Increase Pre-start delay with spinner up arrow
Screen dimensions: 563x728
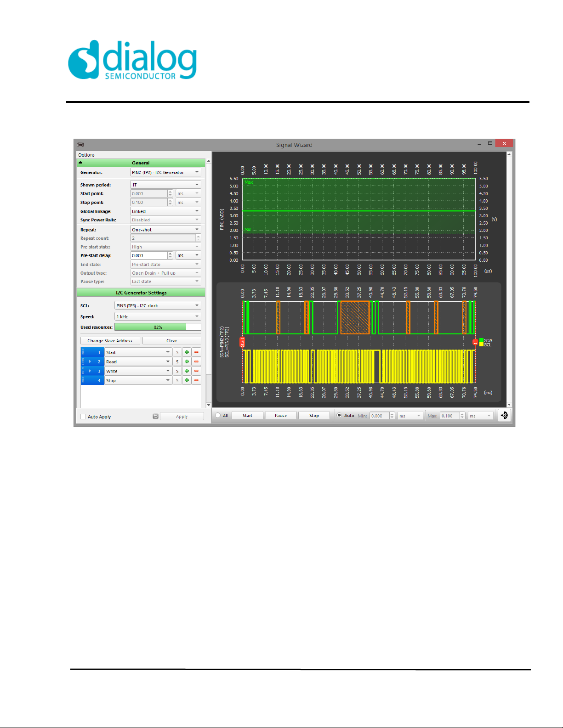[170, 254]
